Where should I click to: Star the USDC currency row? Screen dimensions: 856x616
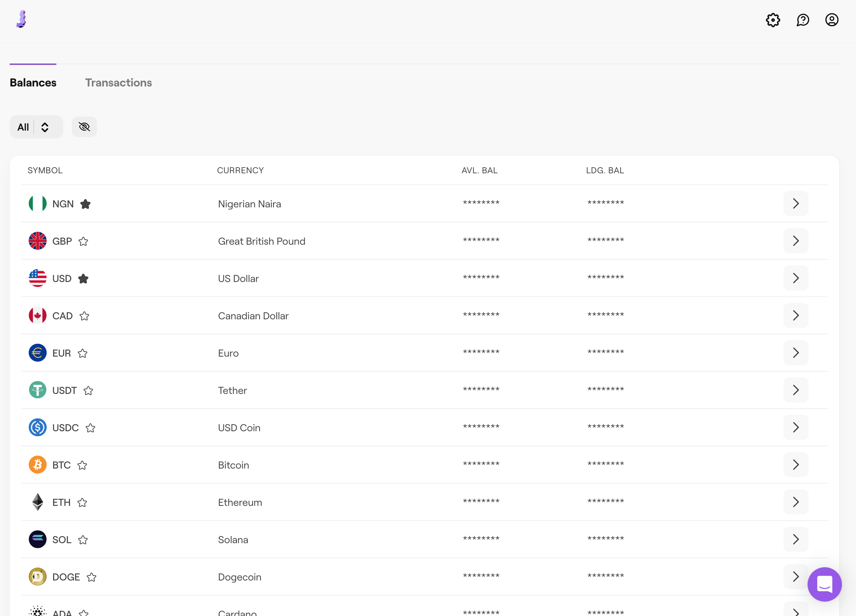pyautogui.click(x=90, y=428)
